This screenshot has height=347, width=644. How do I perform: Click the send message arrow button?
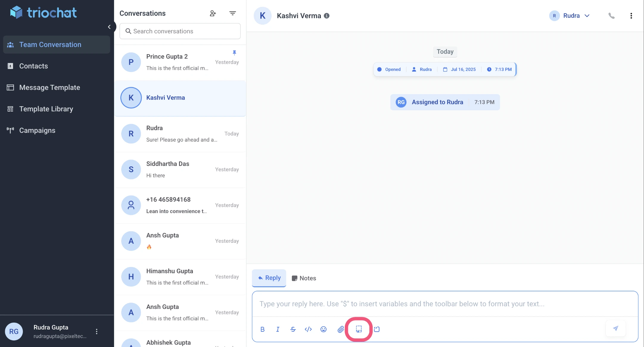[615, 328]
